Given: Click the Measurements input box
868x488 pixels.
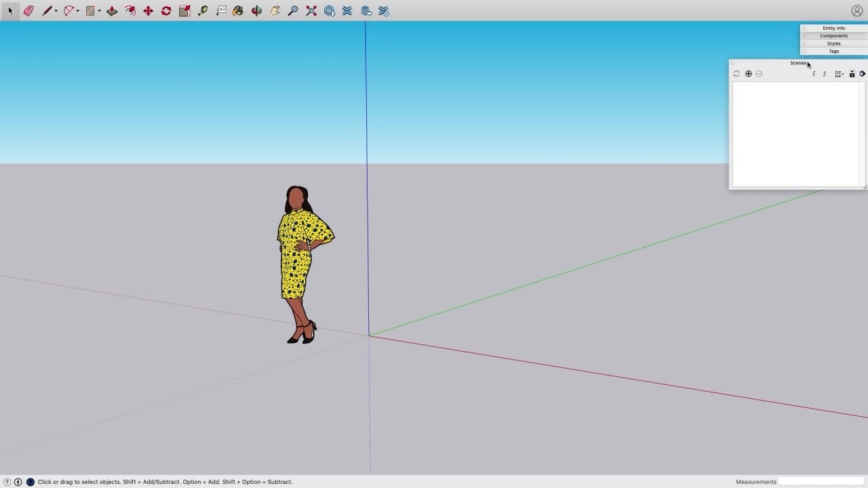Looking at the screenshot, I should (x=821, y=482).
